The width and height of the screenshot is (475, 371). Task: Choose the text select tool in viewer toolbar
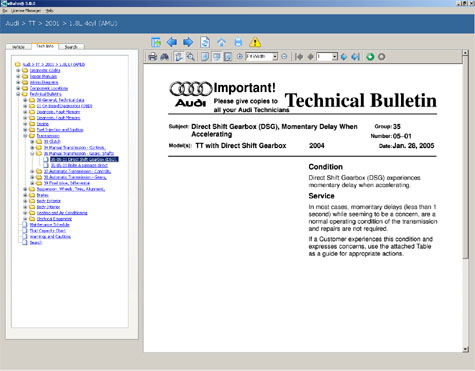179,57
